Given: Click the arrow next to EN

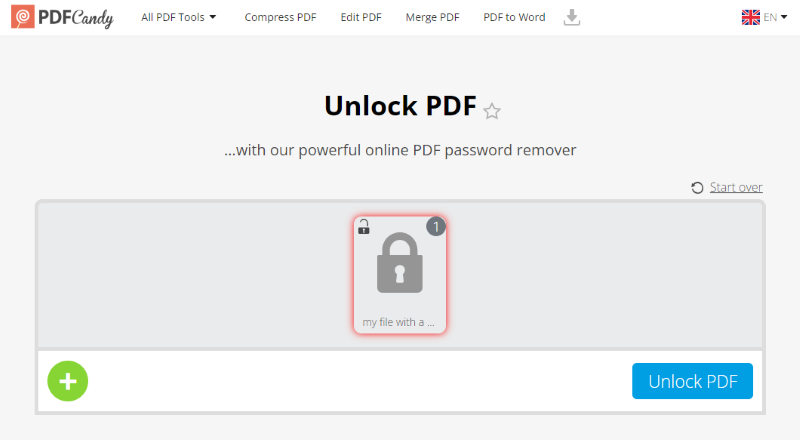Looking at the screenshot, I should [784, 17].
